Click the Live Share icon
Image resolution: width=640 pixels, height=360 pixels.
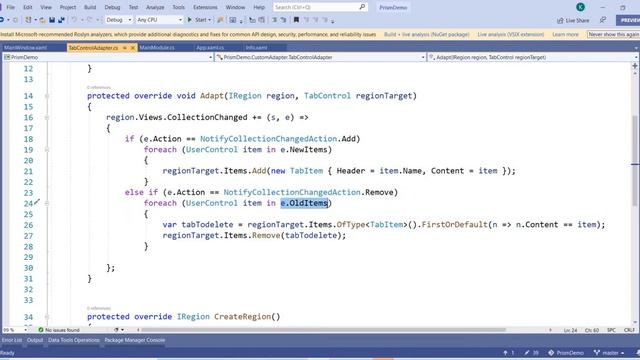(560, 20)
